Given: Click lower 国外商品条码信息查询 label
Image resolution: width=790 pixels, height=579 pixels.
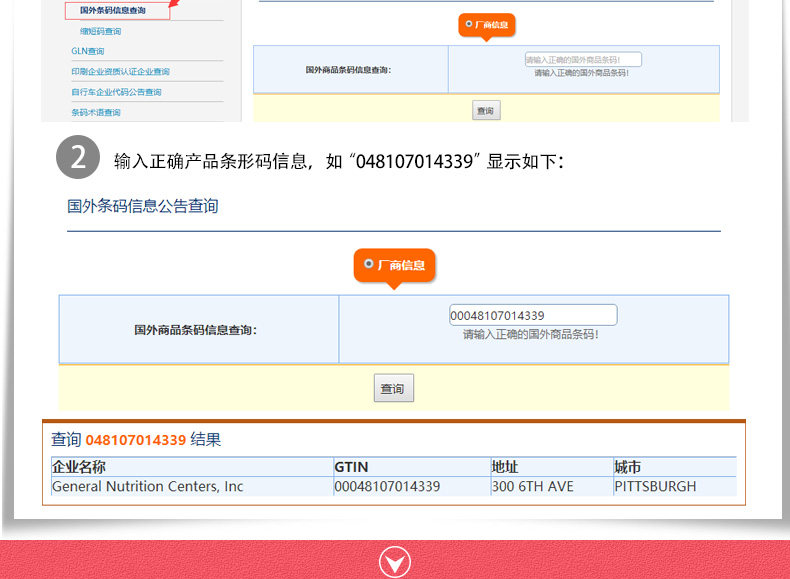Looking at the screenshot, I should [x=195, y=330].
